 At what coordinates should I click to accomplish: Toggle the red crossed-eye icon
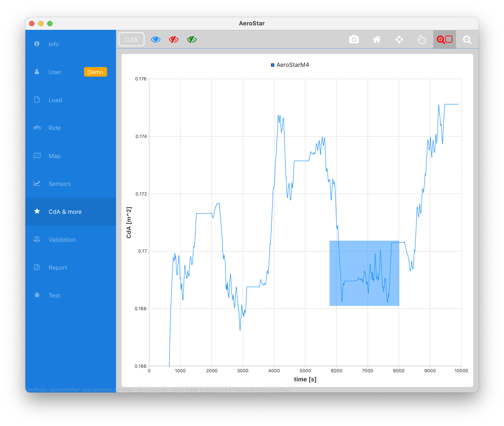(x=174, y=39)
